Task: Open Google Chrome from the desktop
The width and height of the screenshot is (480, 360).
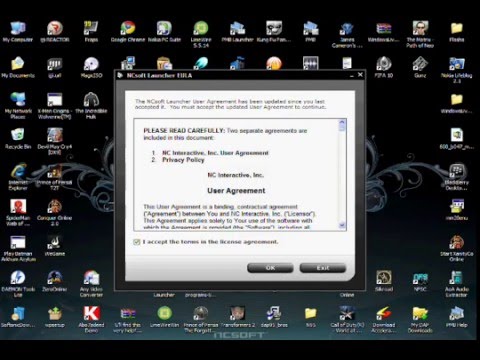Action: point(128,32)
